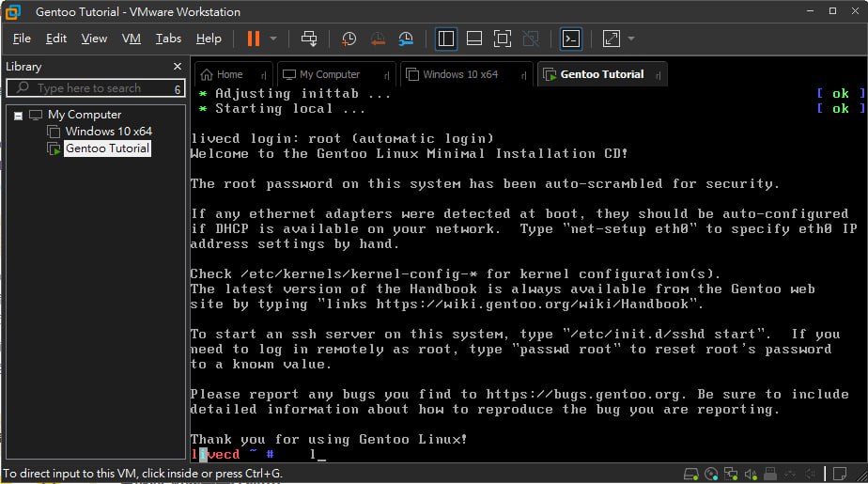
Task: Click the https://bugs.gentoo.org text
Action: coord(585,395)
